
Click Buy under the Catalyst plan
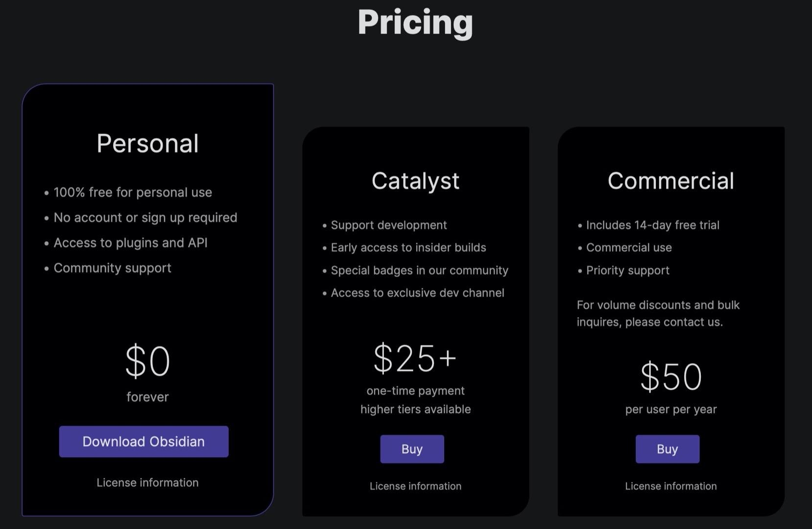(412, 449)
